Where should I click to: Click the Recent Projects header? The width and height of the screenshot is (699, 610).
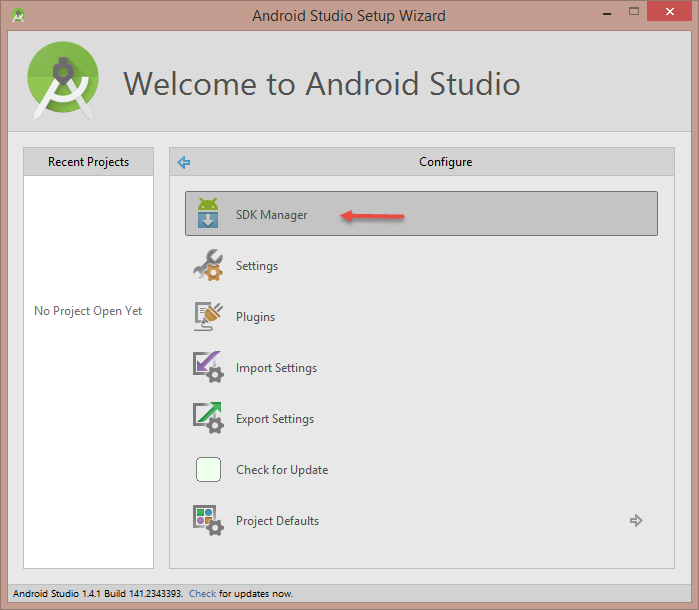[88, 162]
